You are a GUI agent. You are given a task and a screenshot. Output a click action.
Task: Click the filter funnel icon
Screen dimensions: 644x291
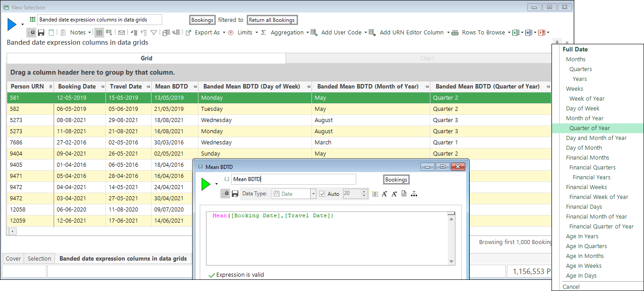154,33
